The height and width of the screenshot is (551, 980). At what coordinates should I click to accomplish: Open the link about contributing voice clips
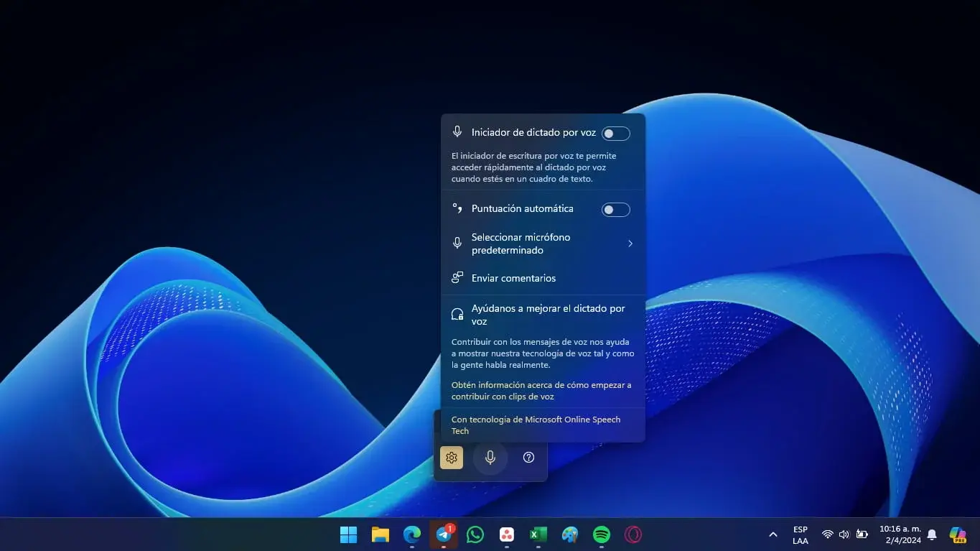[x=541, y=390]
